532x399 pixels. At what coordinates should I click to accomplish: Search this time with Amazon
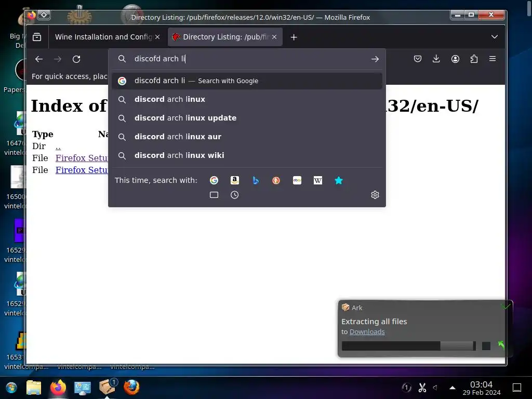[235, 180]
